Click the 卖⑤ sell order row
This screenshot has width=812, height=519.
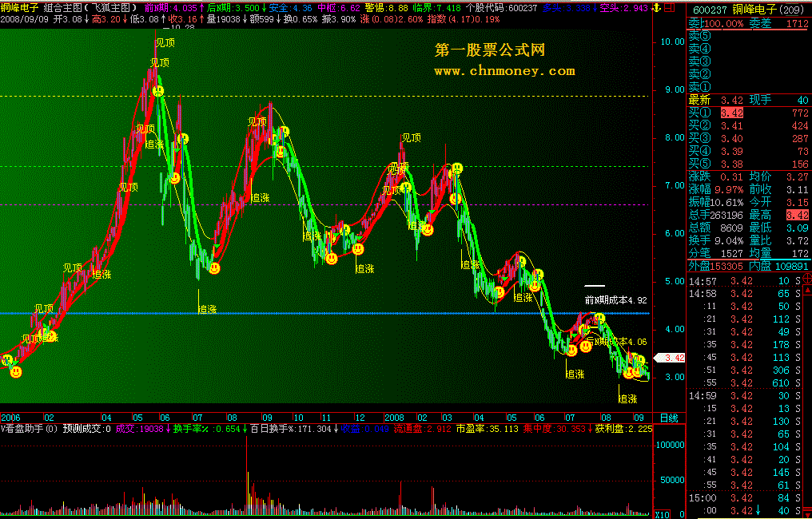click(748, 36)
